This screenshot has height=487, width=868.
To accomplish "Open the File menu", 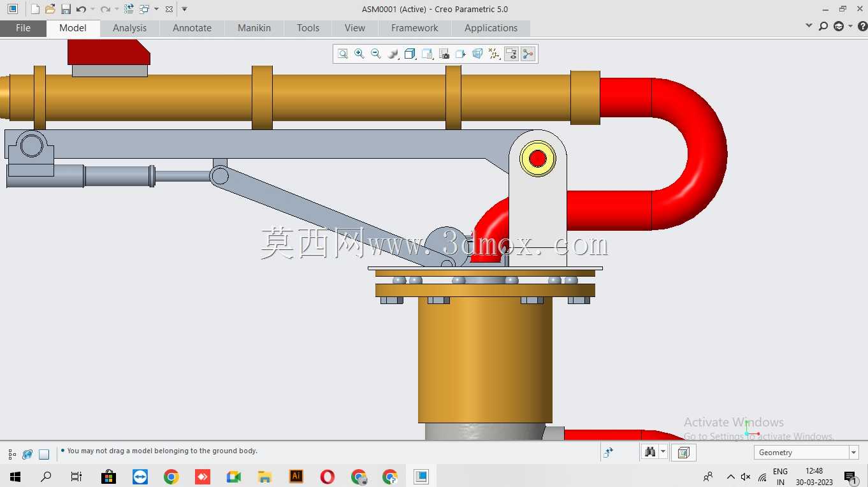I will pyautogui.click(x=23, y=28).
